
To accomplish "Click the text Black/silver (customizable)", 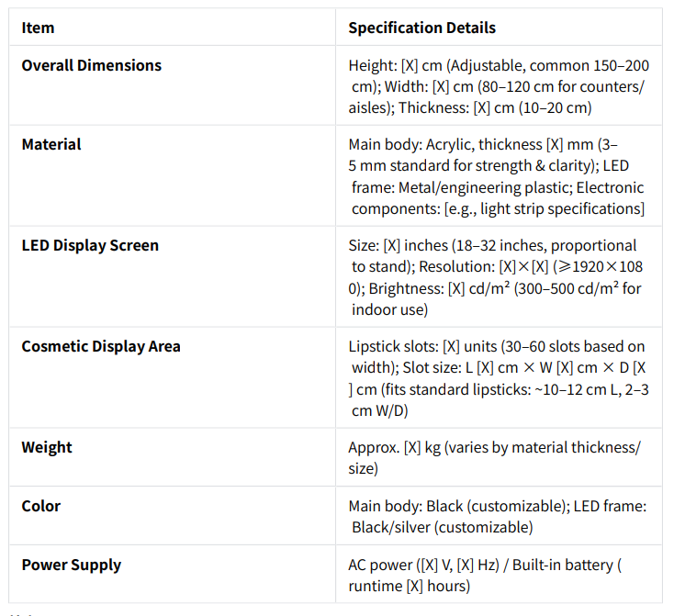I will 443,528.
